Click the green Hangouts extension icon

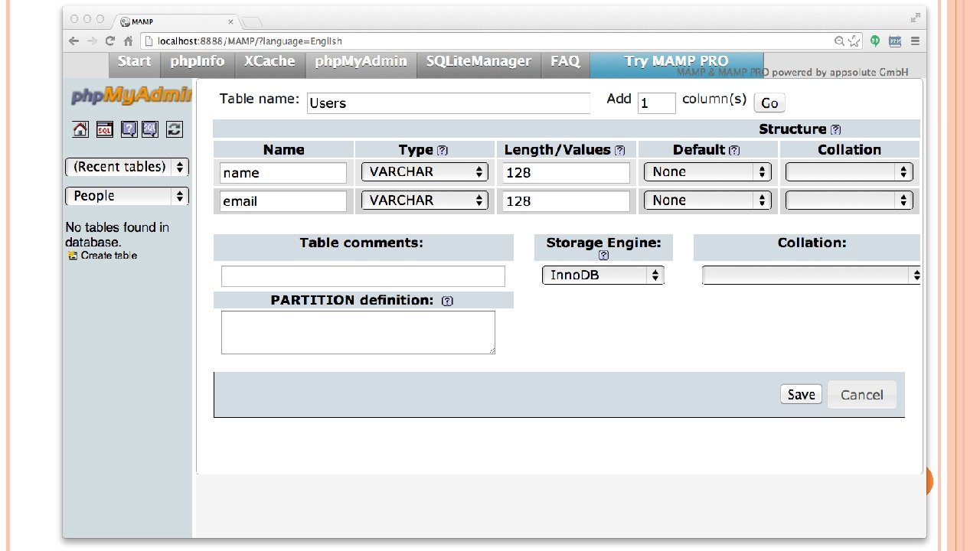pos(874,41)
